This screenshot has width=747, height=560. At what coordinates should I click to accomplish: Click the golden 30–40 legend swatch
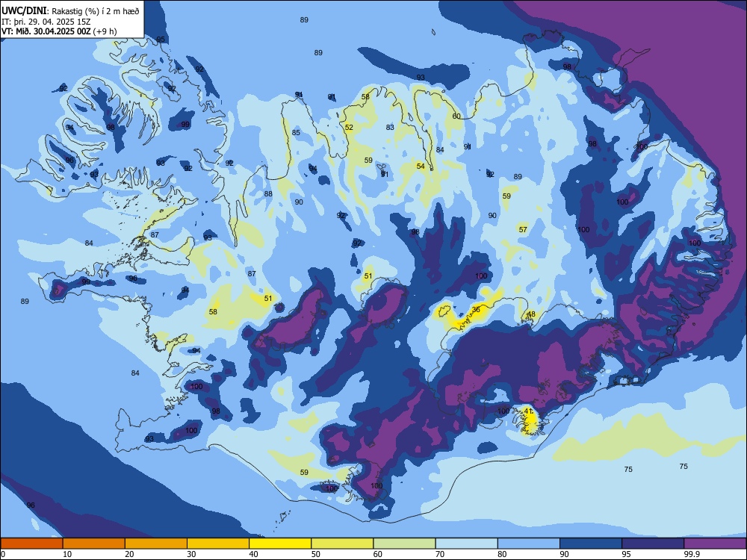218,544
